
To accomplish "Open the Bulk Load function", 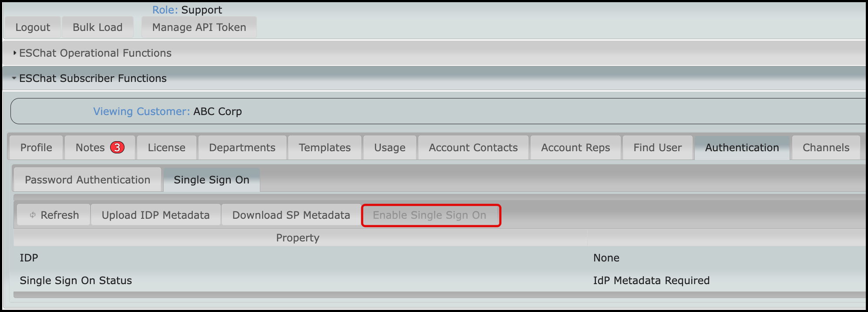I will coord(98,27).
